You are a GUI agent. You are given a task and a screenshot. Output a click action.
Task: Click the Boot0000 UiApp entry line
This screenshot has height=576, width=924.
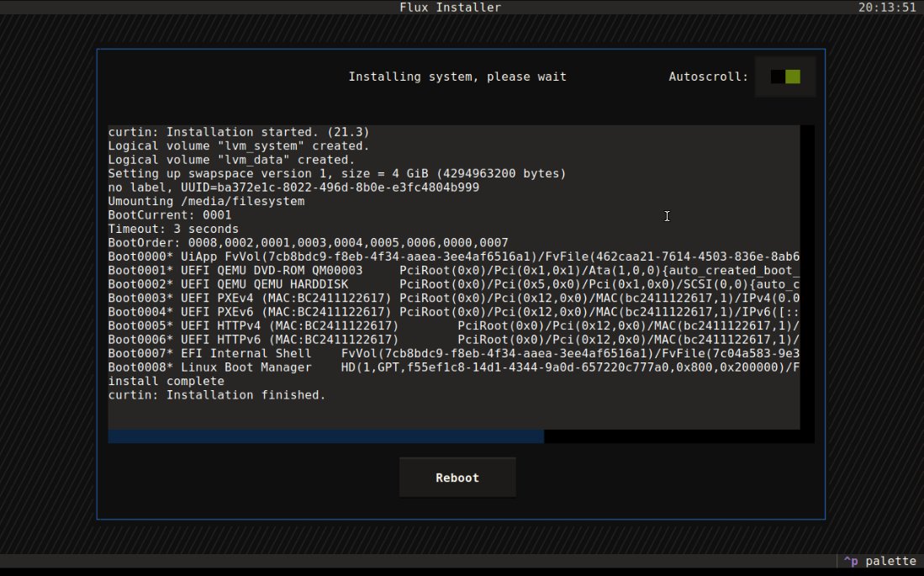pyautogui.click(x=454, y=256)
